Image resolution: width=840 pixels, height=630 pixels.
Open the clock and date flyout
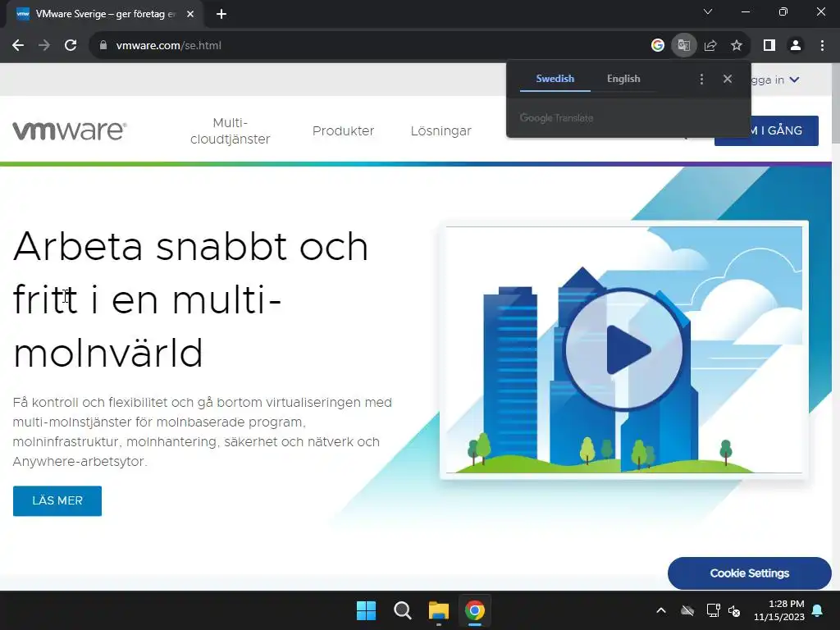779,610
